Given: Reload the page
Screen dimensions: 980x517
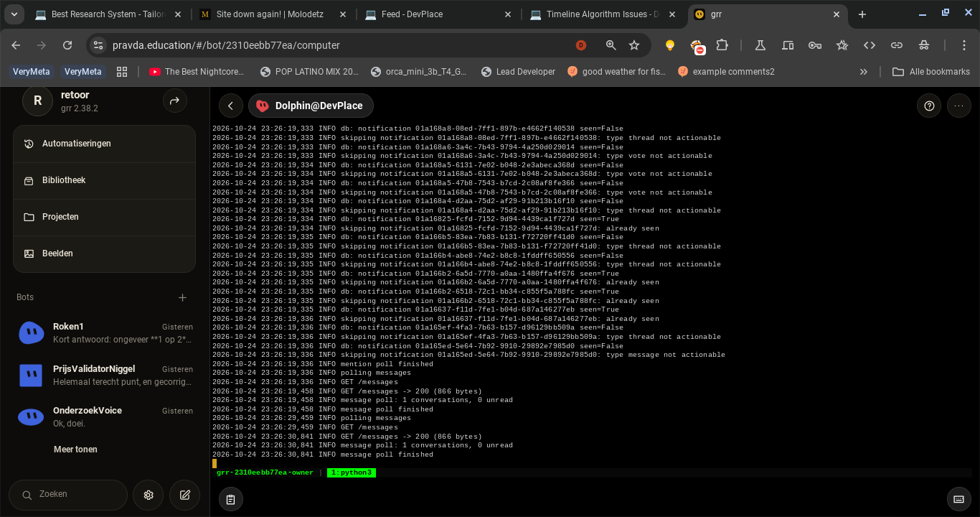Looking at the screenshot, I should click(67, 45).
